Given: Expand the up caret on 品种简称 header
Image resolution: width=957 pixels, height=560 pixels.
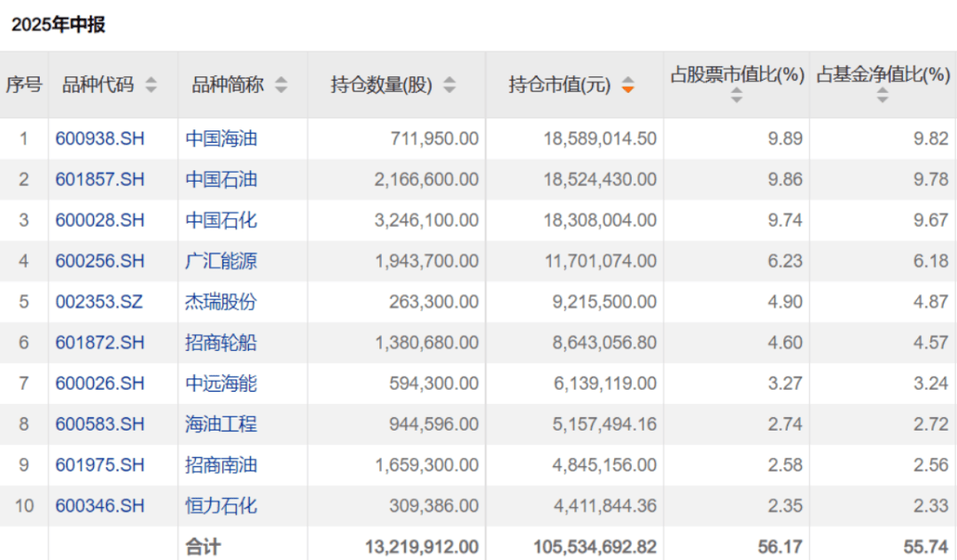Looking at the screenshot, I should [282, 80].
